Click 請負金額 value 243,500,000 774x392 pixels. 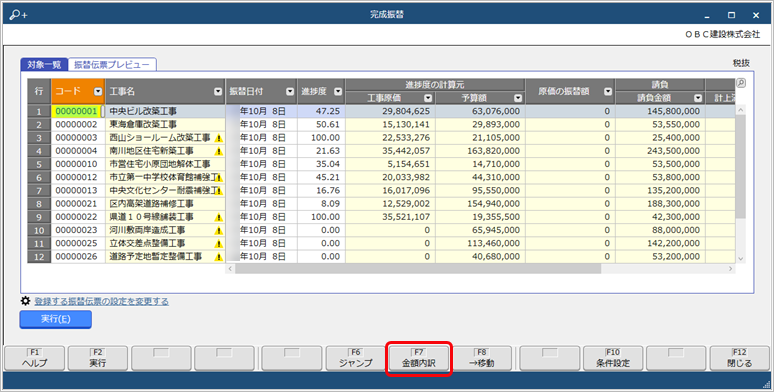660,151
